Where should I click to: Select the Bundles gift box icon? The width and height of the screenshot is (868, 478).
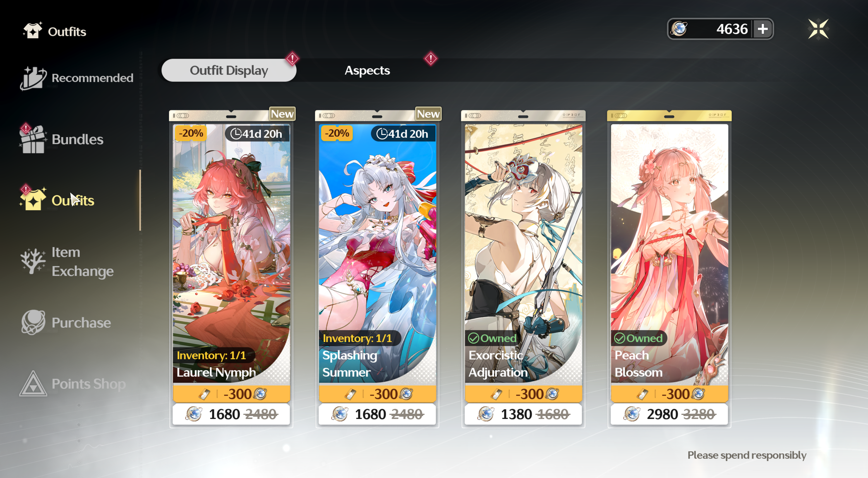(x=33, y=139)
